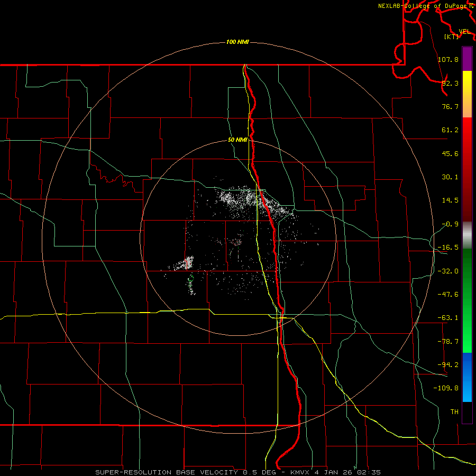
Task: Select the -32.0 velocity scale value
Action: [448, 271]
